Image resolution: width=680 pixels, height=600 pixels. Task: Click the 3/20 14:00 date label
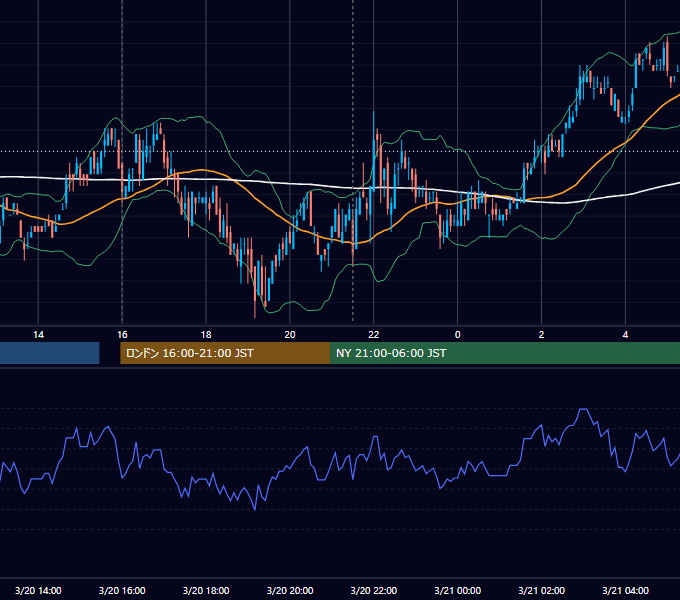click(38, 590)
